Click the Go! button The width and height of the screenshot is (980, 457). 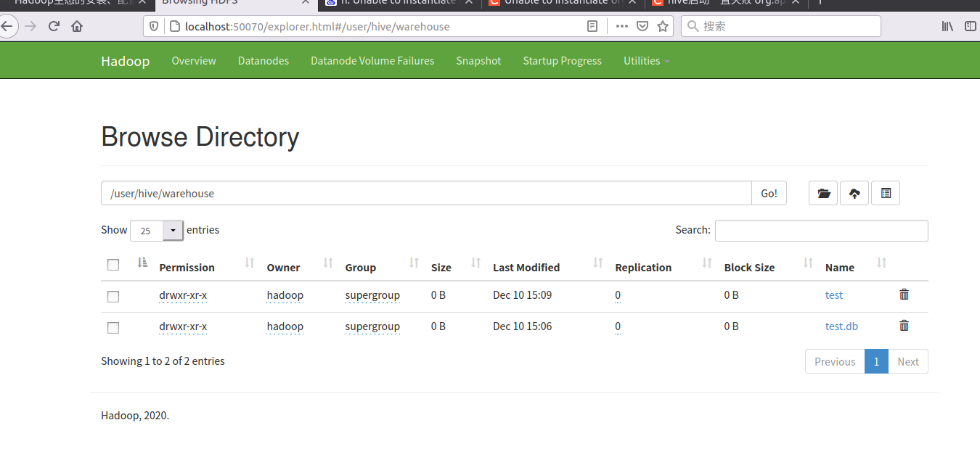tap(769, 193)
